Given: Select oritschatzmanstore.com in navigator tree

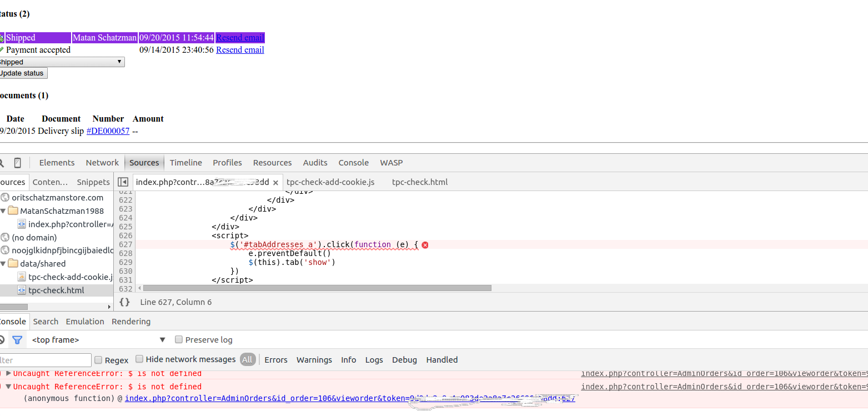Looking at the screenshot, I should pos(58,197).
